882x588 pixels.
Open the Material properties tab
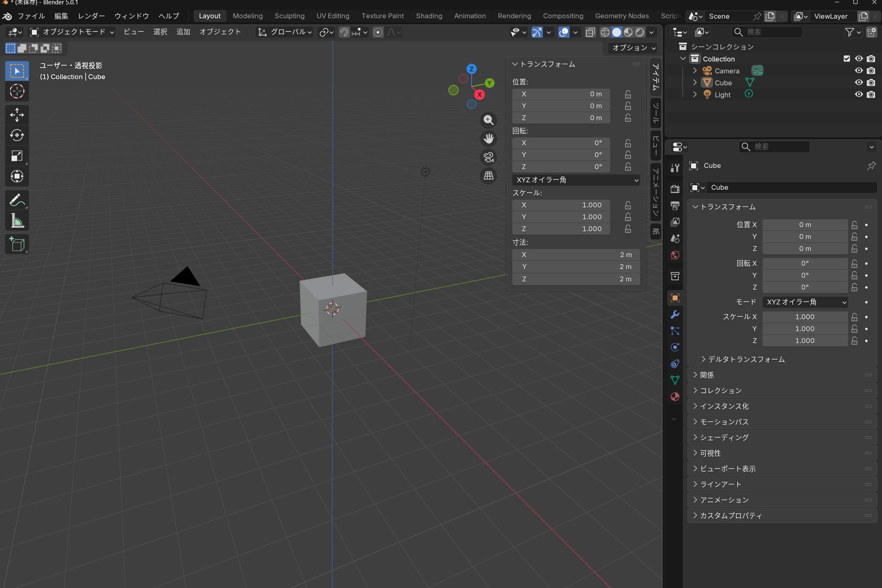(x=675, y=397)
